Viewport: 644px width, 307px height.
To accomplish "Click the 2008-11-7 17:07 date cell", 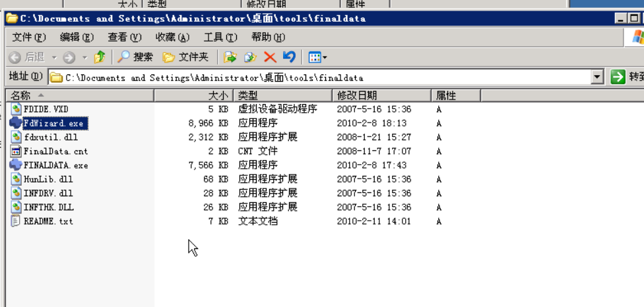I will pyautogui.click(x=373, y=152).
